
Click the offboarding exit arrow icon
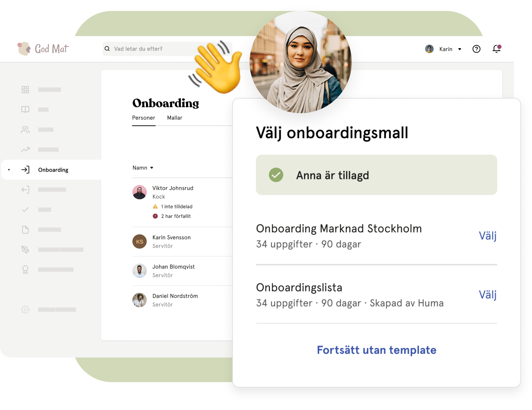coord(25,190)
